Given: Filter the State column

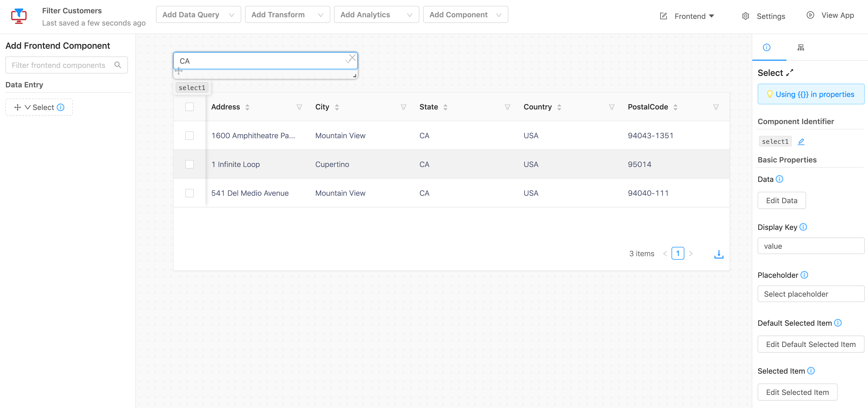Looking at the screenshot, I should [508, 107].
